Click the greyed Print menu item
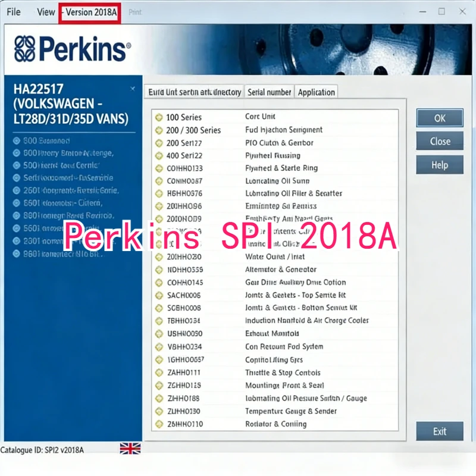This screenshot has height=476, width=476. (135, 12)
